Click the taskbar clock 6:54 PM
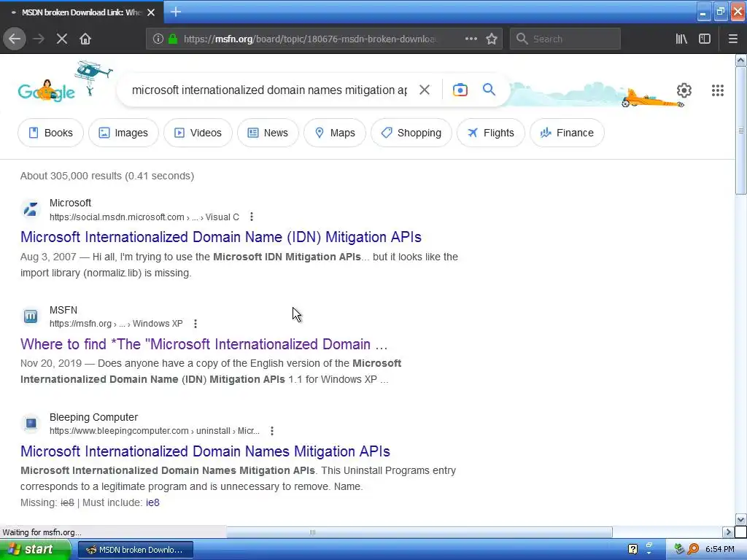 [x=720, y=550]
